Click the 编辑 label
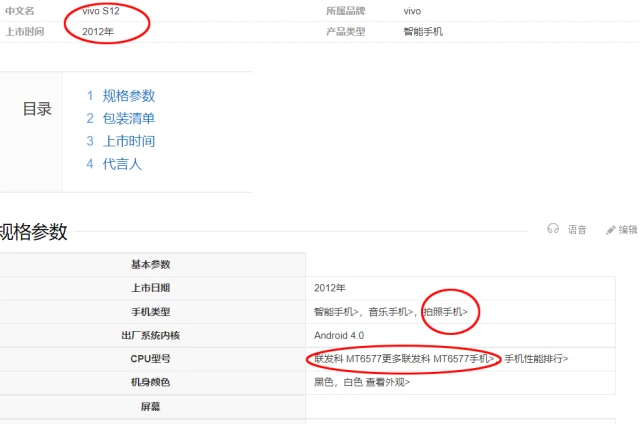 (628, 230)
